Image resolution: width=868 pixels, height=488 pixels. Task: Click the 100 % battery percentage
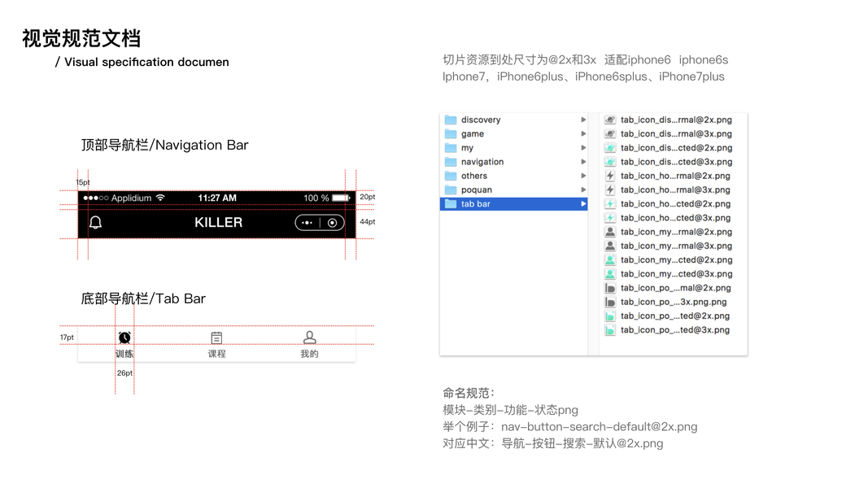[316, 198]
